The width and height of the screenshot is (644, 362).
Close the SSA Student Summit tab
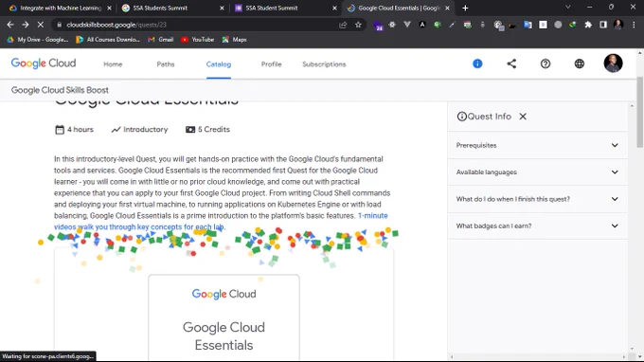pyautogui.click(x=334, y=8)
